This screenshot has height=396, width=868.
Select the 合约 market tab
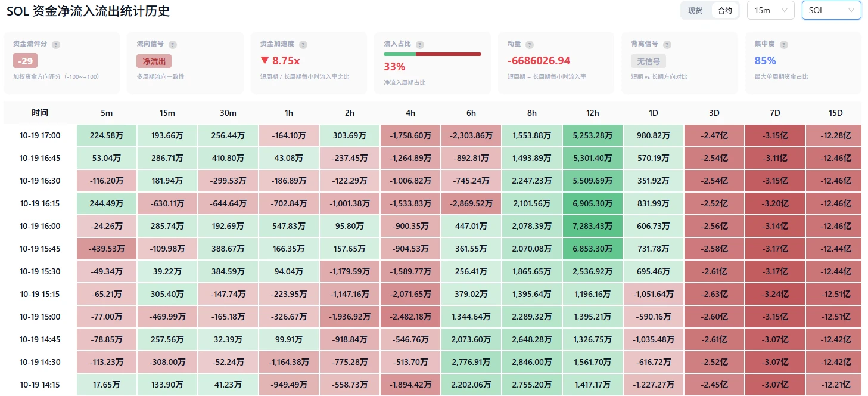(725, 10)
